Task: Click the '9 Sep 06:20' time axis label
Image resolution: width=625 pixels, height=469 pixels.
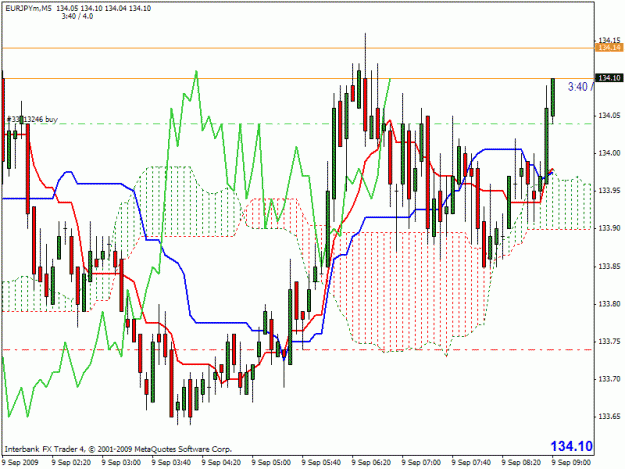Action: 371,462
